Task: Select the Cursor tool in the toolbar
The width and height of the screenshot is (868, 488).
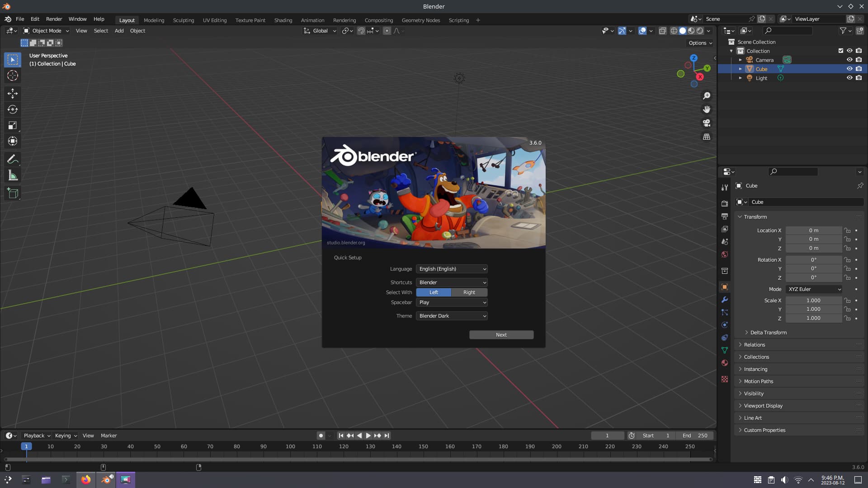Action: [13, 75]
